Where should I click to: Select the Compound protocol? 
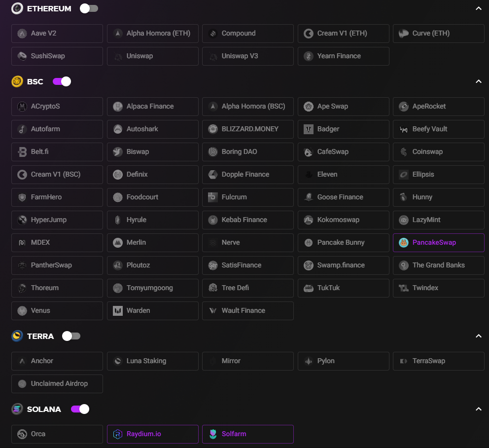click(247, 34)
